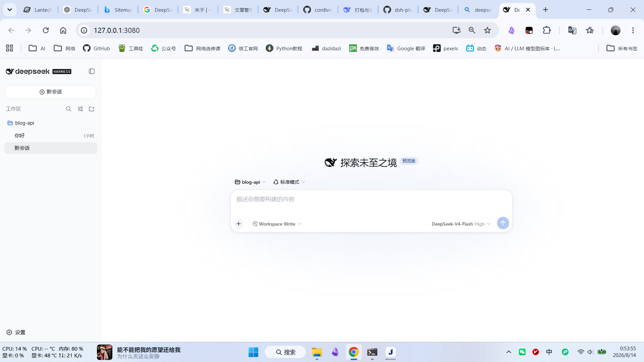Click the taskbar 搜索 search box
644x362 pixels.
[x=285, y=352]
